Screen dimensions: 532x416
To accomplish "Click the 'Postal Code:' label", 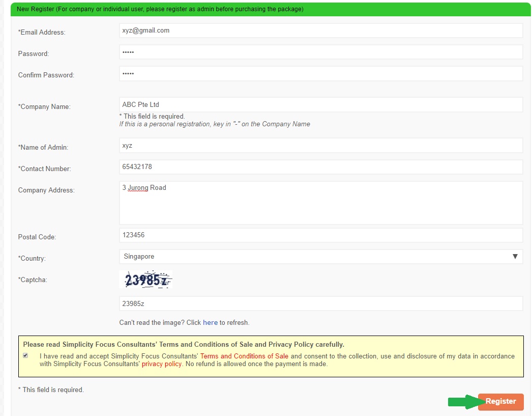I will 37,237.
